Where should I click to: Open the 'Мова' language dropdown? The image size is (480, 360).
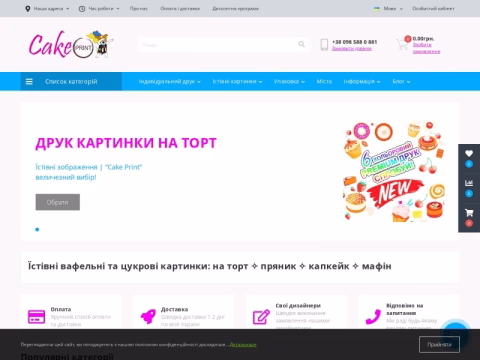(393, 9)
